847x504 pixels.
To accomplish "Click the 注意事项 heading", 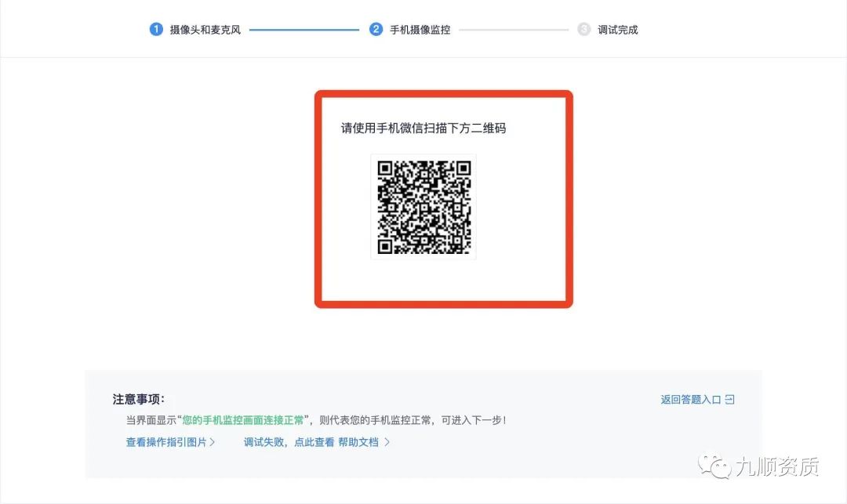I will [x=139, y=399].
